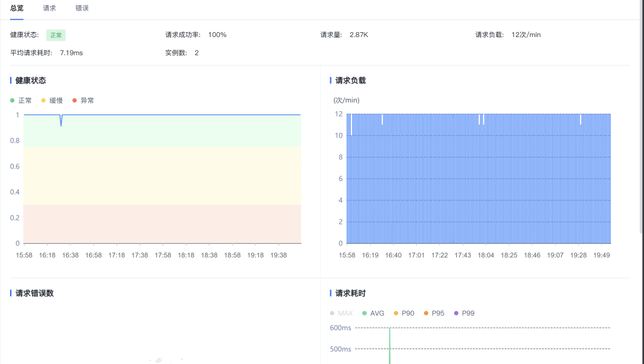644x364 pixels.
Task: Click the 正常 health status badge
Action: pos(56,35)
